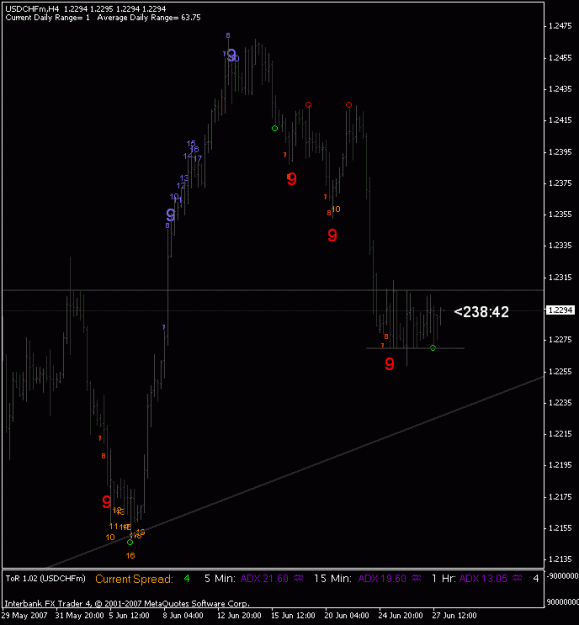Viewport: 579px width, 625px height.
Task: Select the green circle marker below the 15 Jun swing
Action: pyautogui.click(x=275, y=128)
